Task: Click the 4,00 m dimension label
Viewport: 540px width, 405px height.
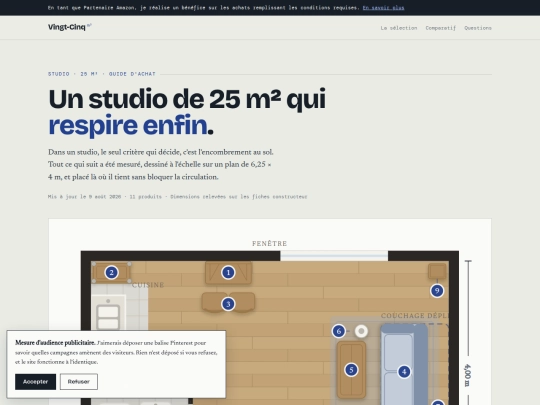Action: (467, 375)
